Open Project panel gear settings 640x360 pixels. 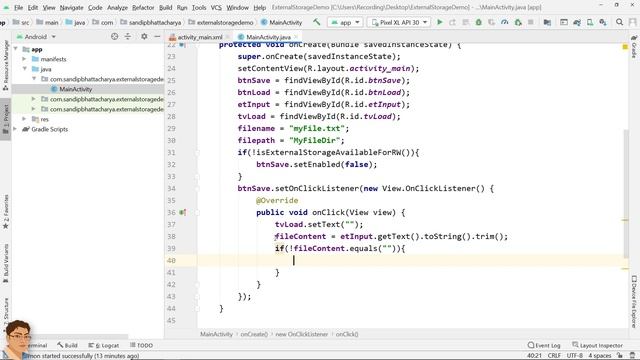point(144,37)
